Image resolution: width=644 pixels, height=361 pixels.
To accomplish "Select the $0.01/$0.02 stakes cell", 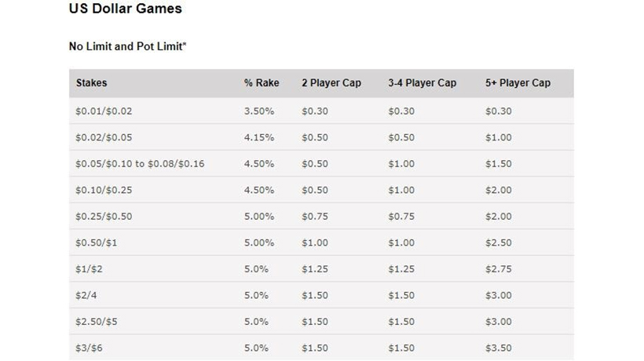I will click(104, 111).
